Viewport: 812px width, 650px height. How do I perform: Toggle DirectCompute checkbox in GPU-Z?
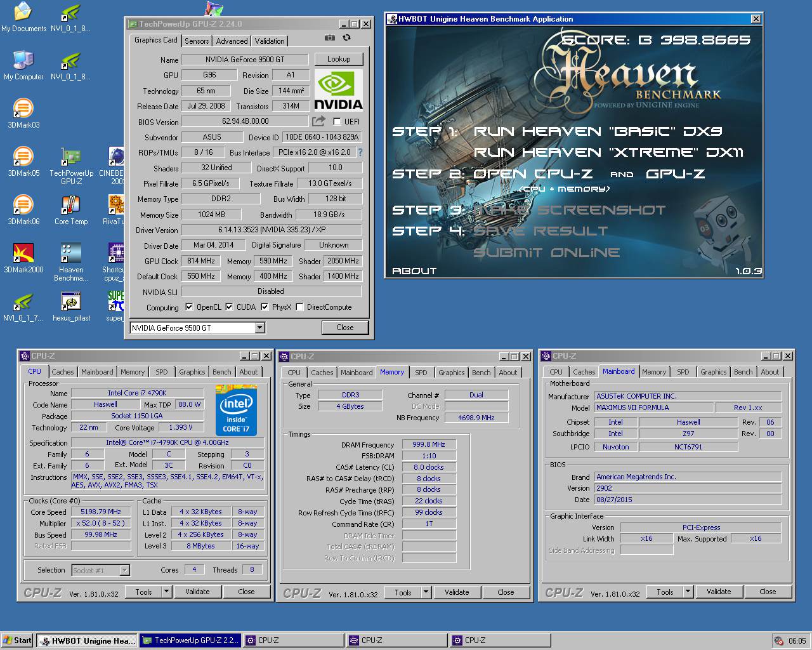tap(299, 307)
